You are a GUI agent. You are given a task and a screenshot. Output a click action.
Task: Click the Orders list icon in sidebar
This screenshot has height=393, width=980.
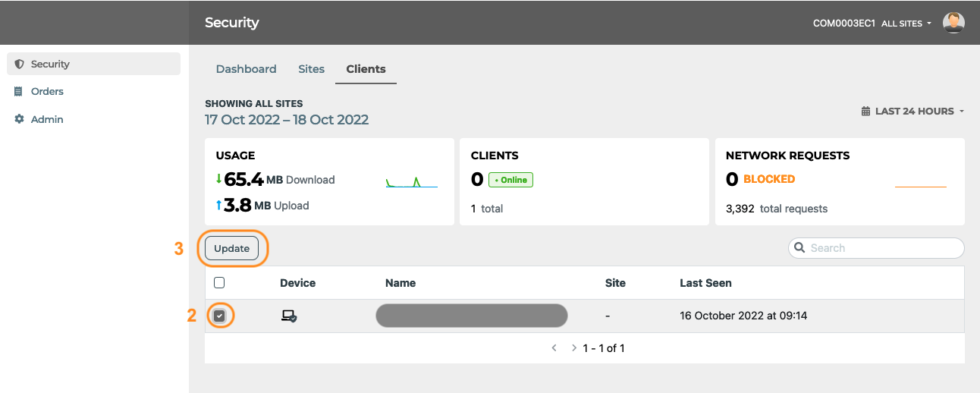[x=19, y=92]
